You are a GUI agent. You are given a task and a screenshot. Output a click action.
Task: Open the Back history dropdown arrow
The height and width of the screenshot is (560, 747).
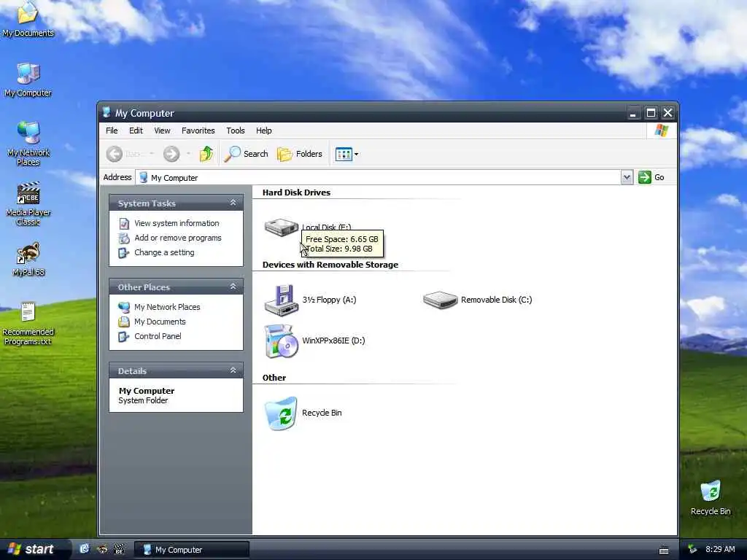152,154
